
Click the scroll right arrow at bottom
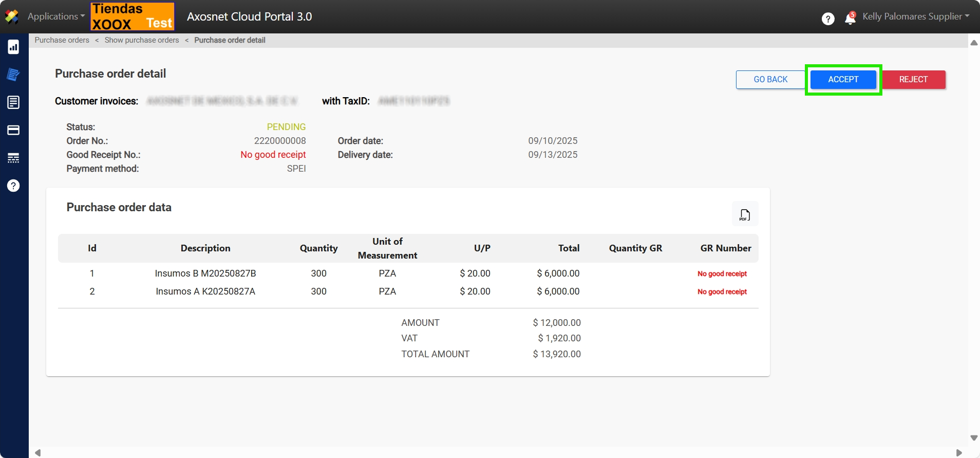click(958, 453)
